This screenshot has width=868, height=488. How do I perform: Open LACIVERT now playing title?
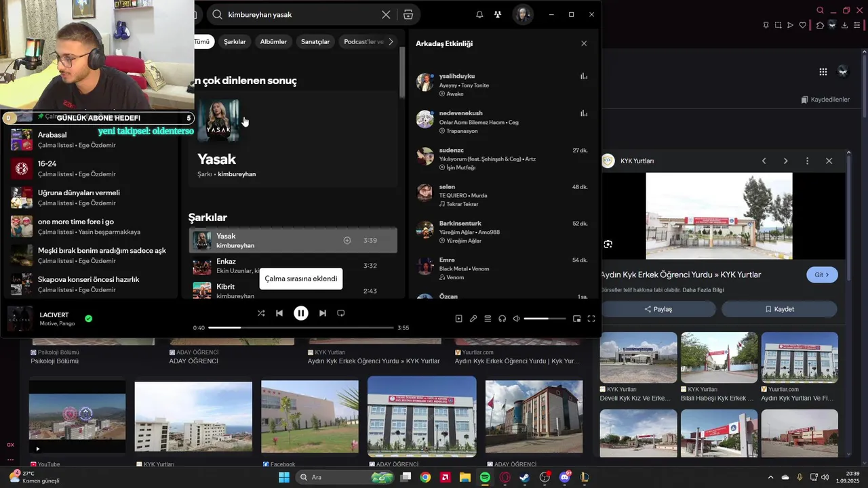tap(54, 315)
